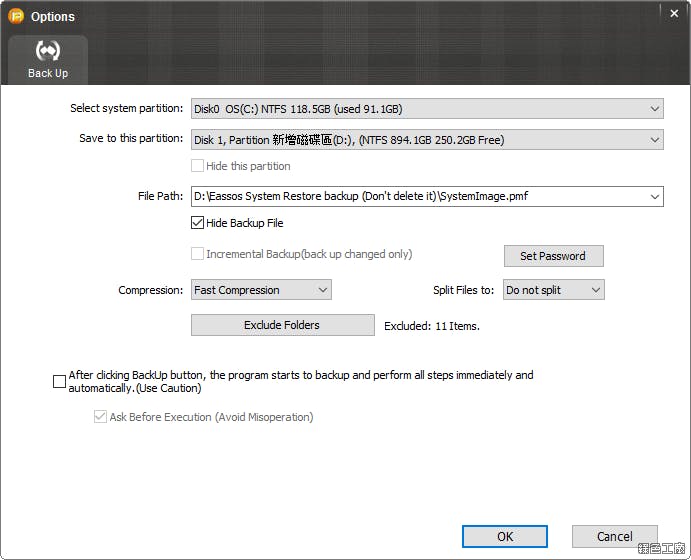The width and height of the screenshot is (691, 560).
Task: Confirm with the OK button
Action: [x=505, y=537]
